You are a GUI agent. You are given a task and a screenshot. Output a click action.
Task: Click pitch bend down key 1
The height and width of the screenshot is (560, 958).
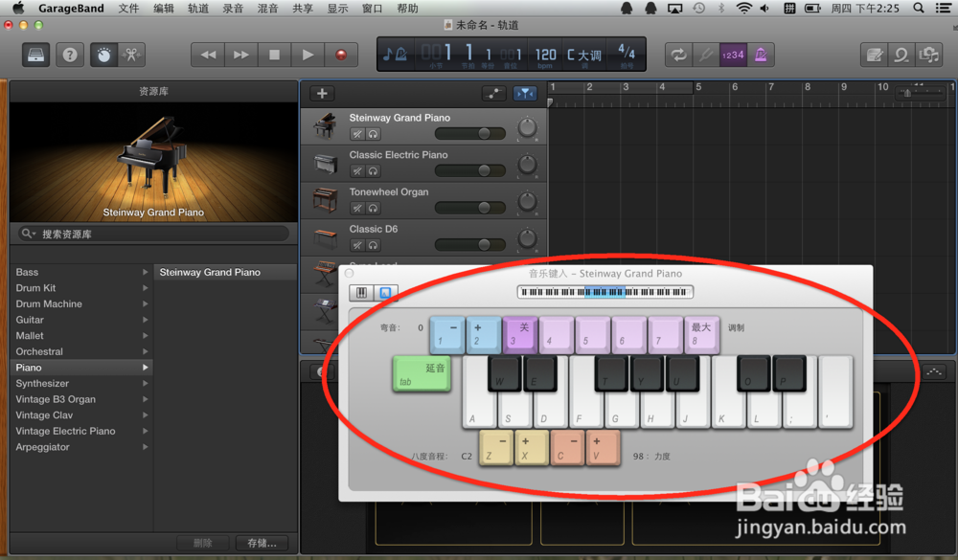tap(447, 335)
